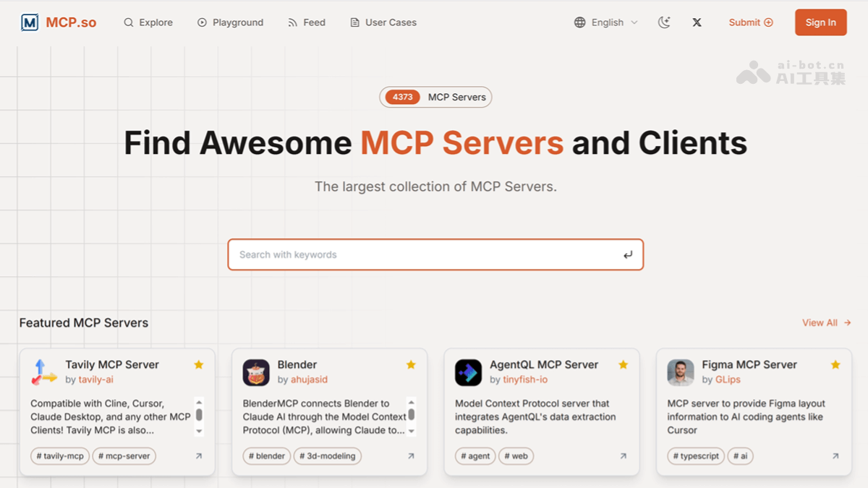This screenshot has height=488, width=868.
Task: Open Blender card via its arrow icon
Action: click(411, 456)
